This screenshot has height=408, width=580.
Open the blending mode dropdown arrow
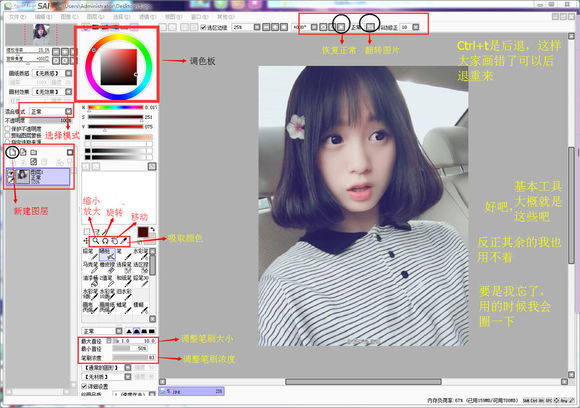coord(68,111)
